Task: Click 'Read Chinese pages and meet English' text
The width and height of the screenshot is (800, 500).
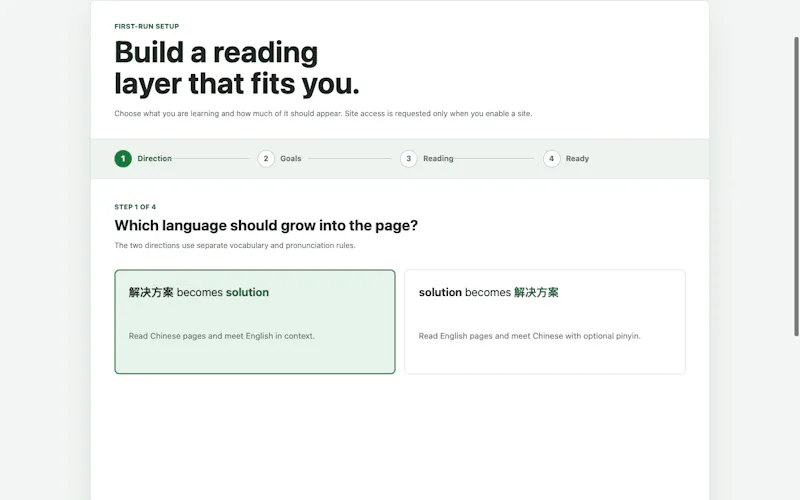Action: (x=221, y=336)
